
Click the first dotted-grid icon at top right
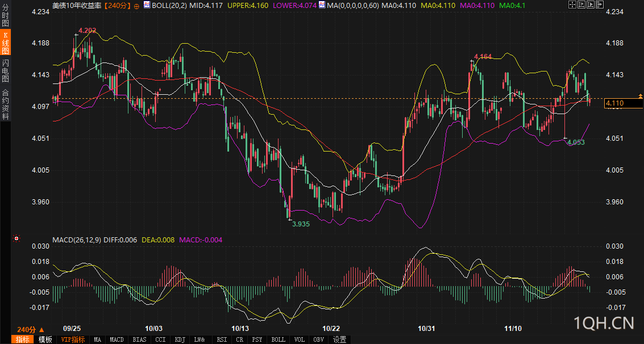[x=571, y=5]
